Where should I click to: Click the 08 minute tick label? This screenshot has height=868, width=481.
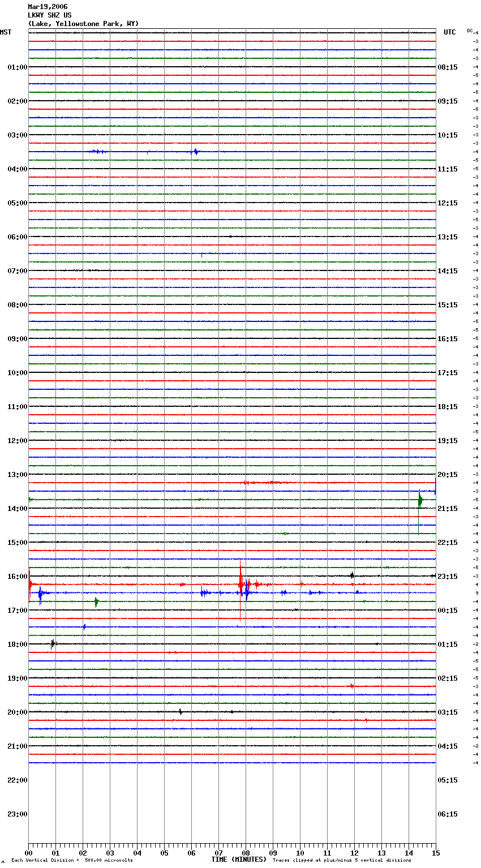coord(246,853)
